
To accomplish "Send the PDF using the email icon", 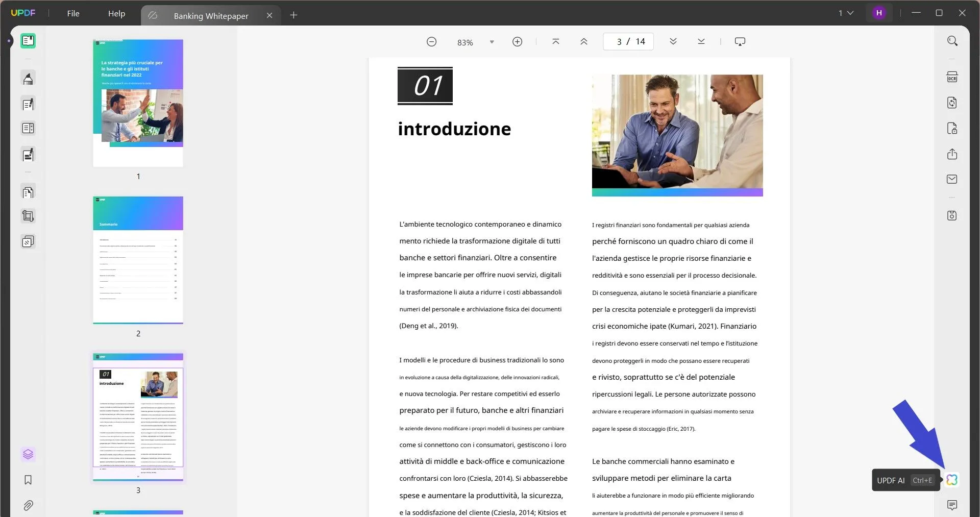I will 952,179.
